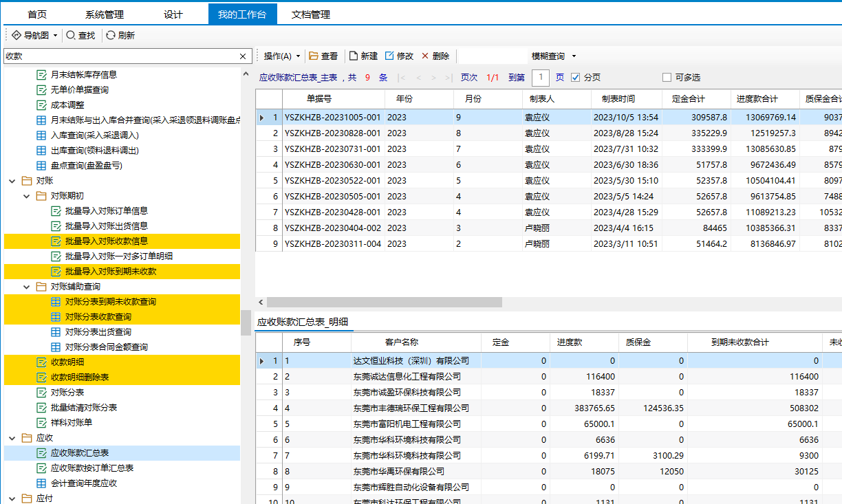Go to last page navigation arrow
The width and height of the screenshot is (842, 504).
click(x=449, y=78)
